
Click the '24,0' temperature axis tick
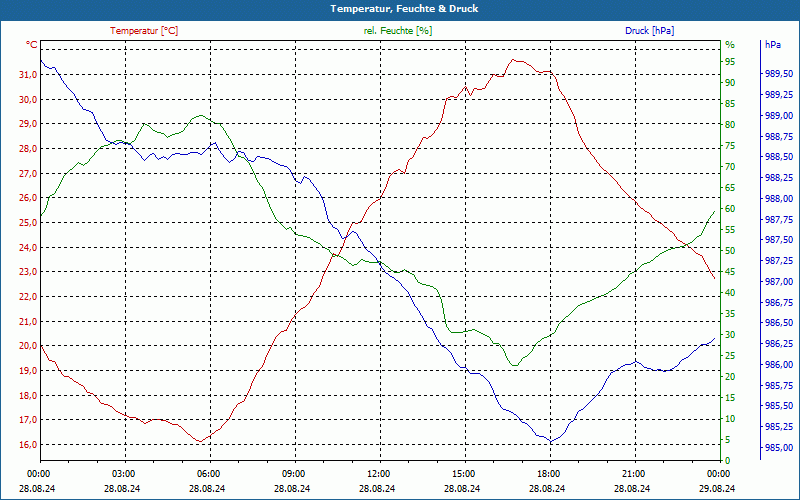[29, 247]
